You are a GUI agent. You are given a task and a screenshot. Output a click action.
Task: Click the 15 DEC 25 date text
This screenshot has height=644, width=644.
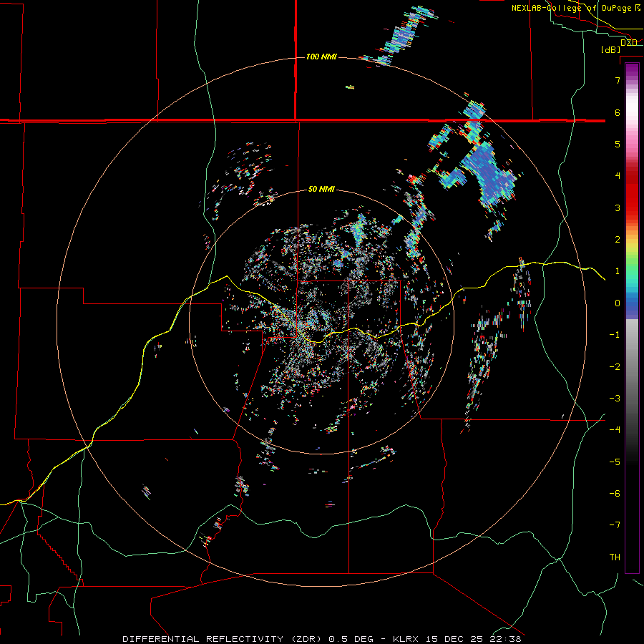454,639
